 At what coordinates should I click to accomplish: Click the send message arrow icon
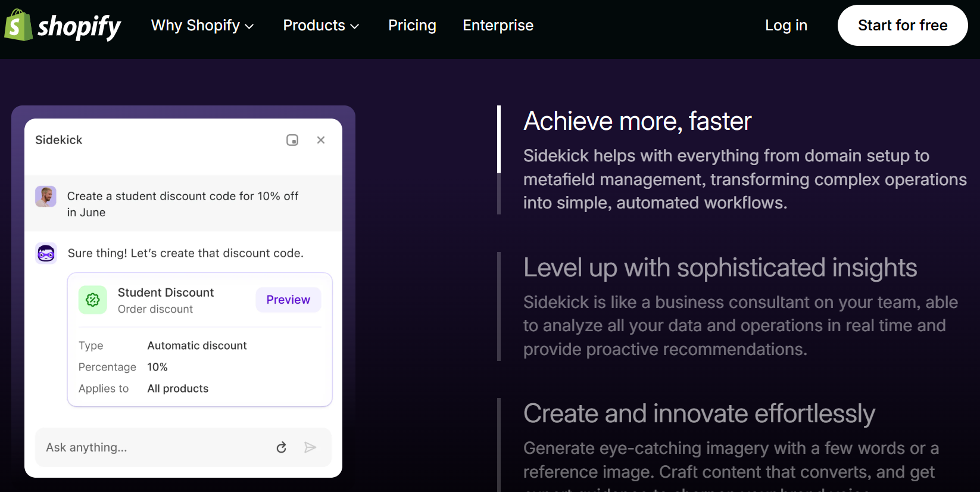310,447
